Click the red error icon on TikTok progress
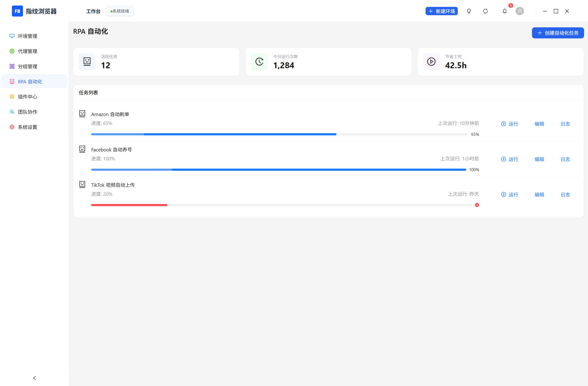Screen dimensions: 588x386 (477, 205)
